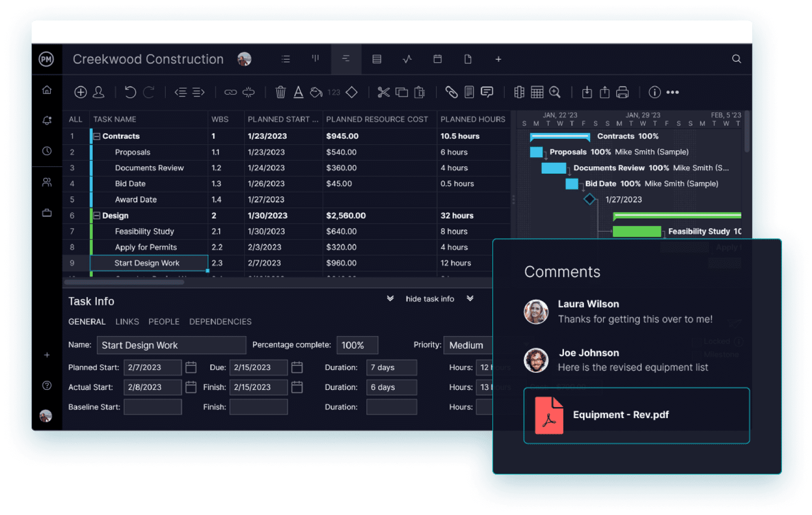This screenshot has height=515, width=812.
Task: Click the add task plus-circle icon
Action: point(80,92)
